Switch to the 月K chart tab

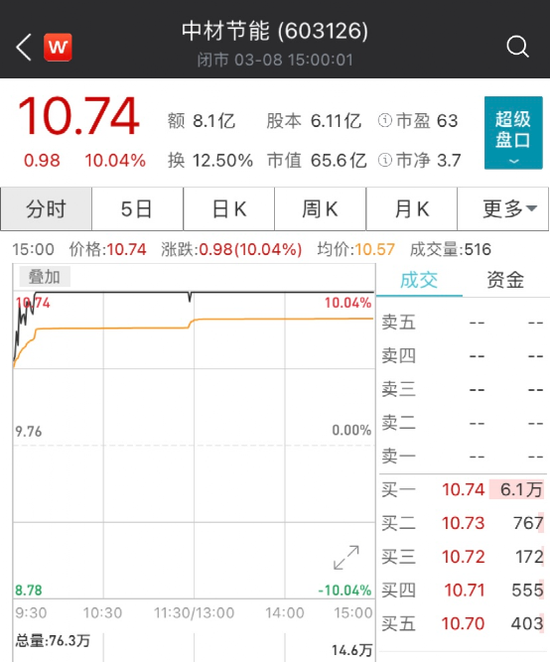pos(412,209)
